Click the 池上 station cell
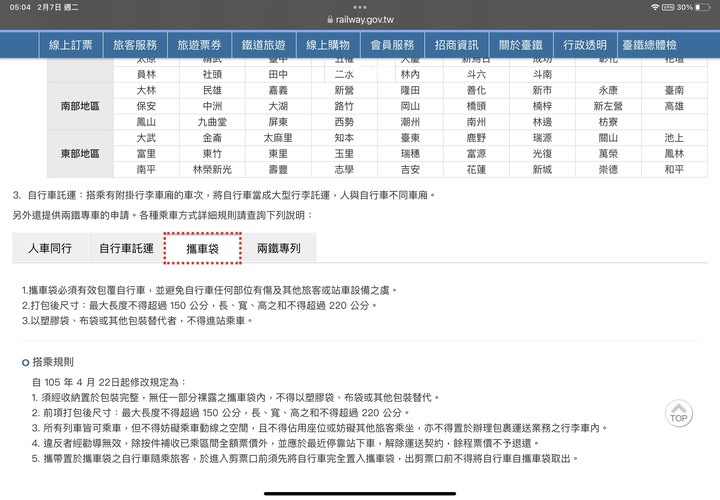 point(674,138)
